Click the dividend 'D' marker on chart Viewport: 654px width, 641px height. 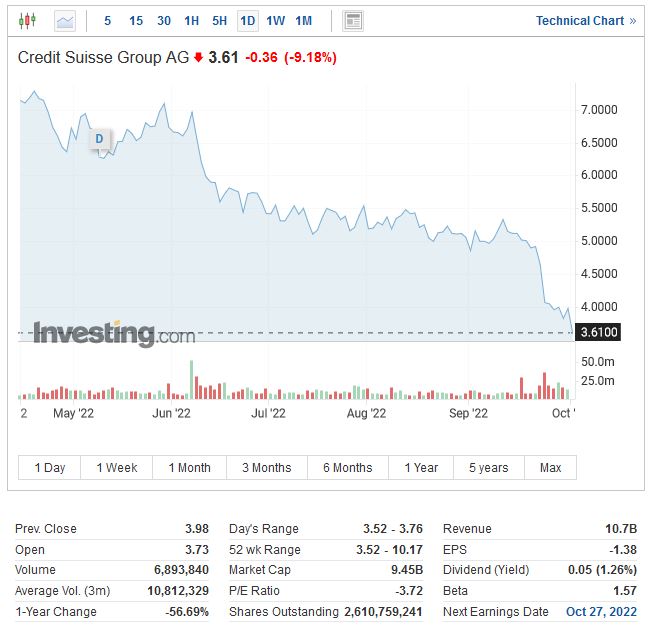tap(99, 138)
